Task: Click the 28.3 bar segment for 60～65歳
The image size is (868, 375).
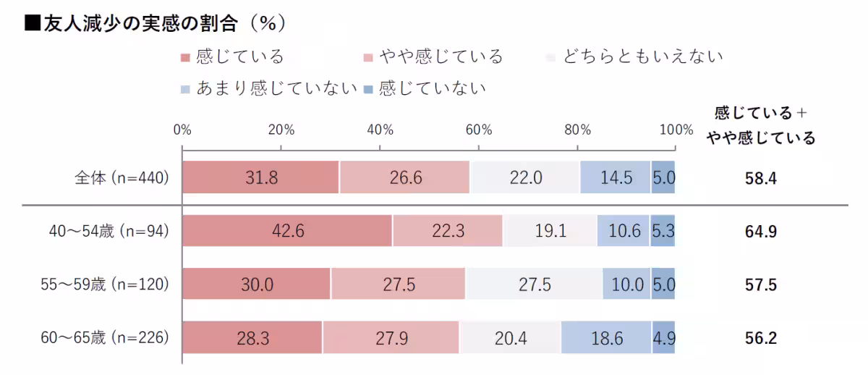Action: pyautogui.click(x=252, y=337)
